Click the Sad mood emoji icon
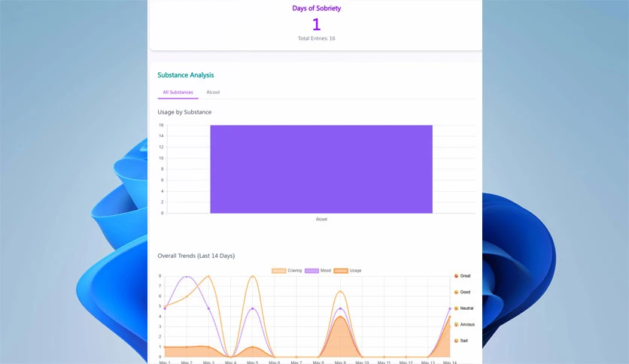 pos(456,341)
